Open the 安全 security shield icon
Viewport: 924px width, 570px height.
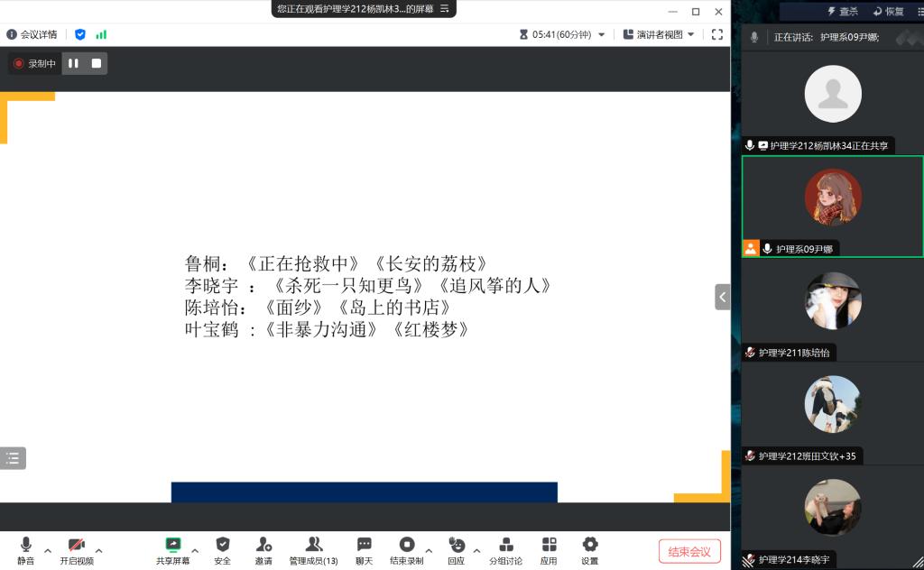222,549
